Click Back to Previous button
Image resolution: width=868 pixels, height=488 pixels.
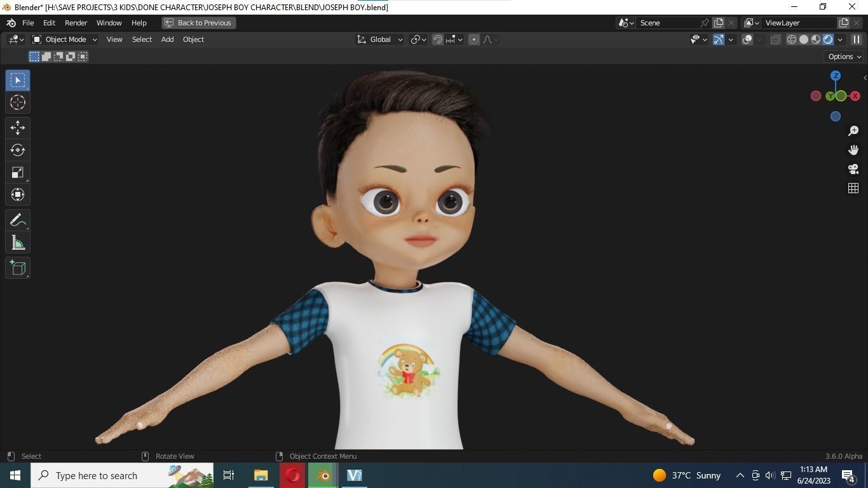[x=199, y=23]
